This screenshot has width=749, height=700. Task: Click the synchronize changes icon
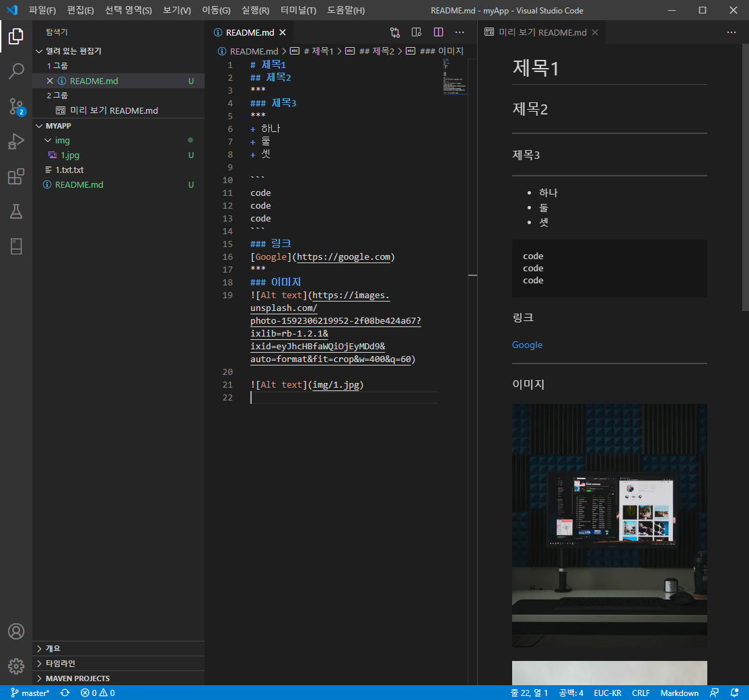[65, 693]
